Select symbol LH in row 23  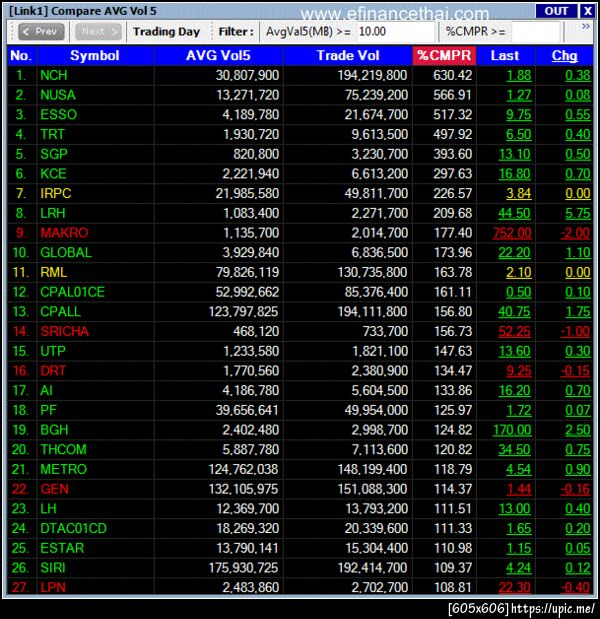48,509
